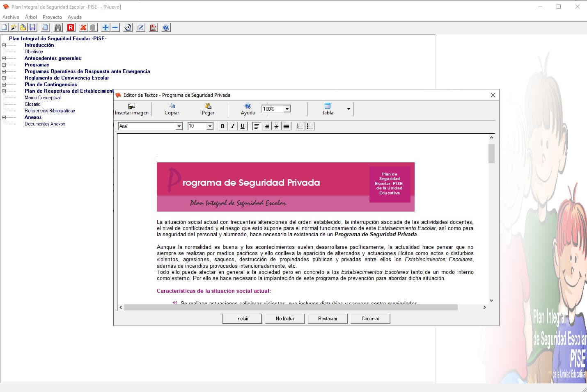Open the Arial font dropdown
587x392 pixels.
[x=179, y=126]
